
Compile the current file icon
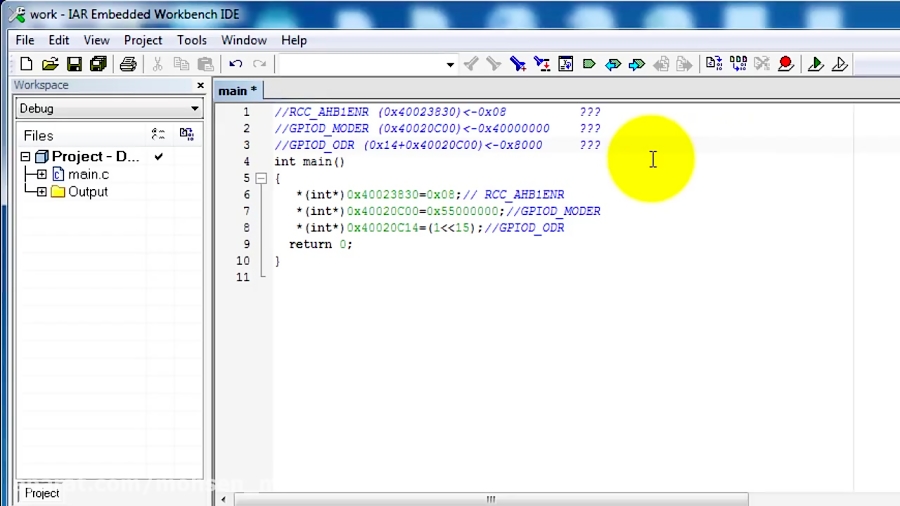[714, 64]
